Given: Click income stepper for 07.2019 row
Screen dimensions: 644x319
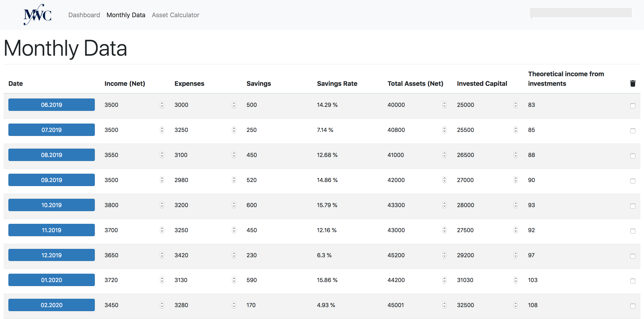Looking at the screenshot, I should click(x=162, y=130).
